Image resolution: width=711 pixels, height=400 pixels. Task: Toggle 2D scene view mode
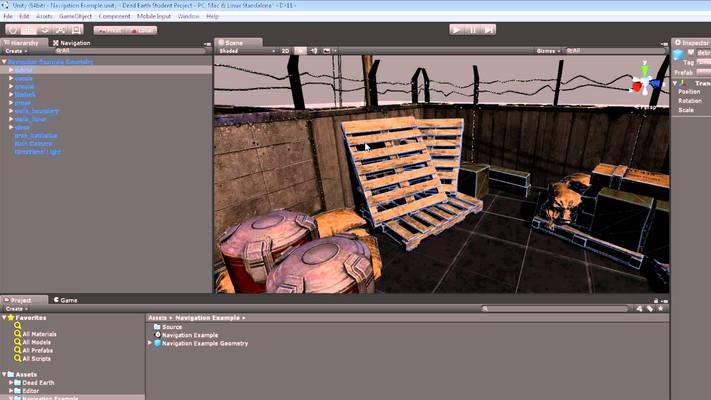tap(285, 51)
